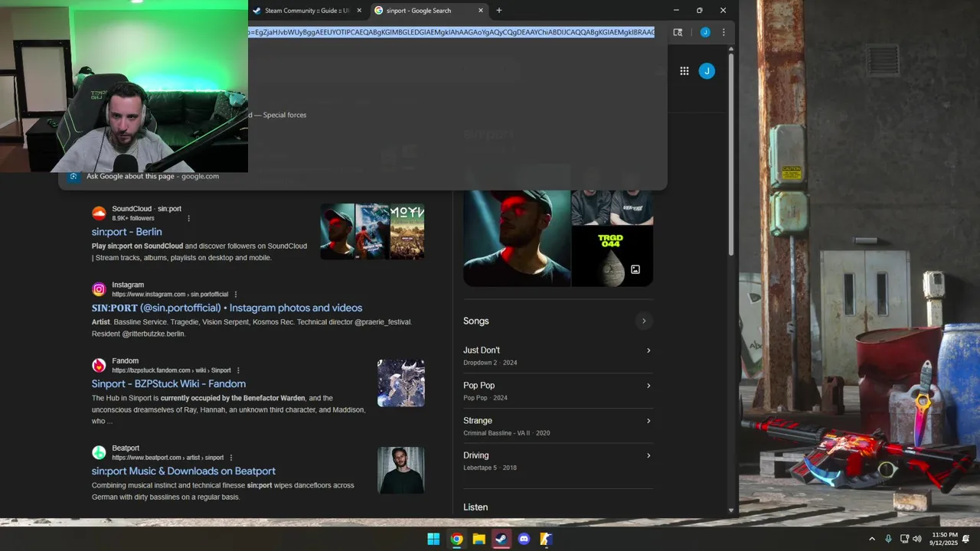
Task: Click the images icon on artist photos
Action: point(635,269)
